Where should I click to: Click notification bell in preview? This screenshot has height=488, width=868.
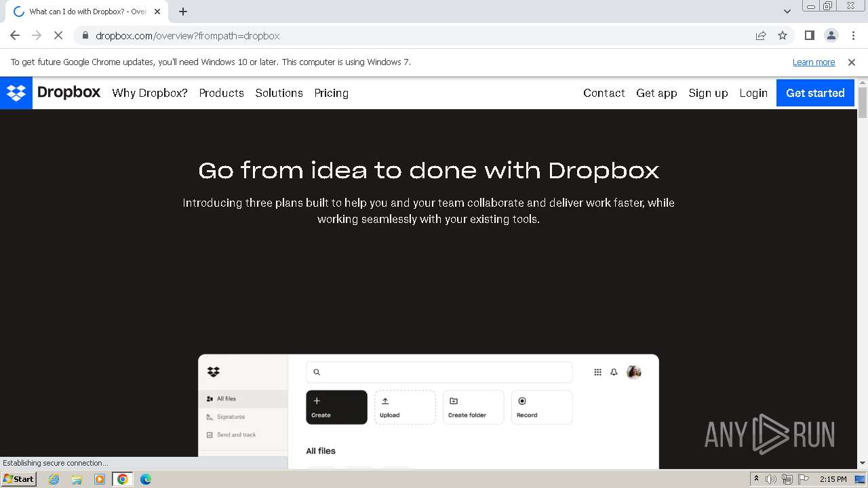614,372
